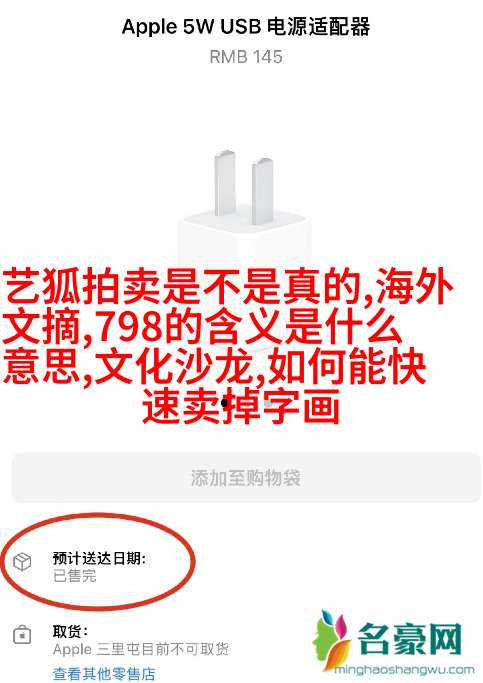Click the 已售完 status text

pyautogui.click(x=75, y=576)
